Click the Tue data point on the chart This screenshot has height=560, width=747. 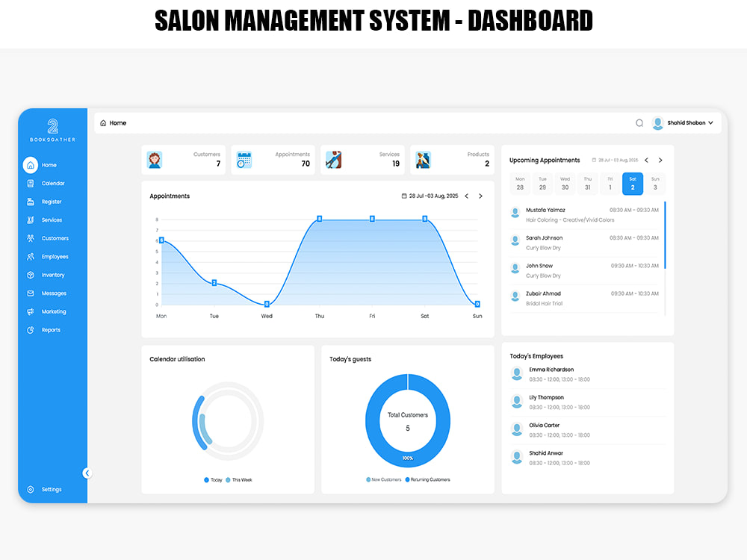(214, 283)
